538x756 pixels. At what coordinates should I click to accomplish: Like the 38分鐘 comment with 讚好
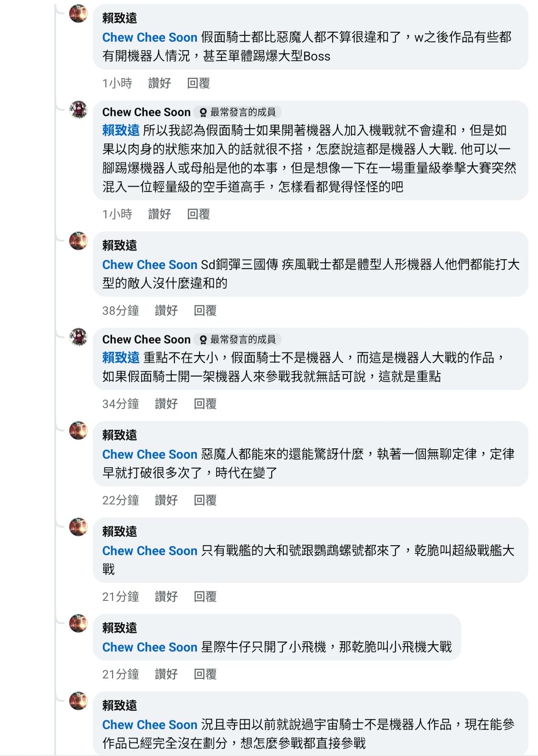pos(166,310)
